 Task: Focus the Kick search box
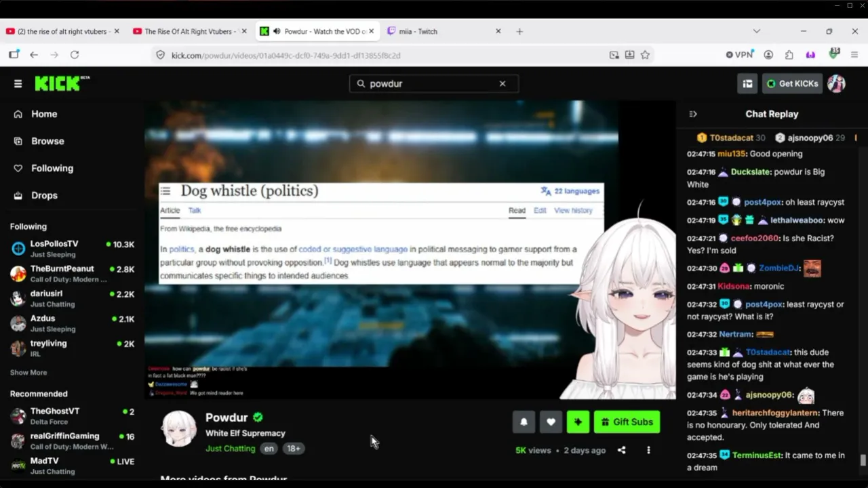click(x=434, y=83)
